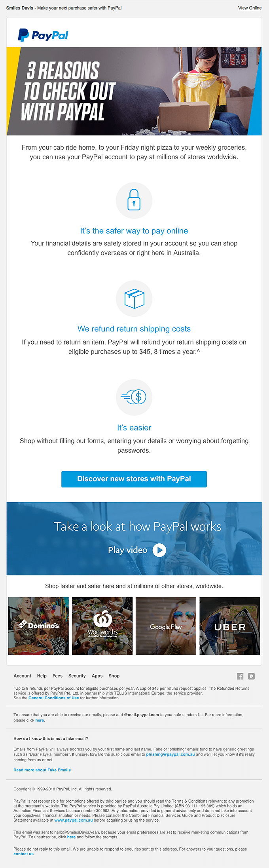Viewport: 269px width, 868px height.
Task: Click the padlock icon for safer payments
Action: click(134, 200)
